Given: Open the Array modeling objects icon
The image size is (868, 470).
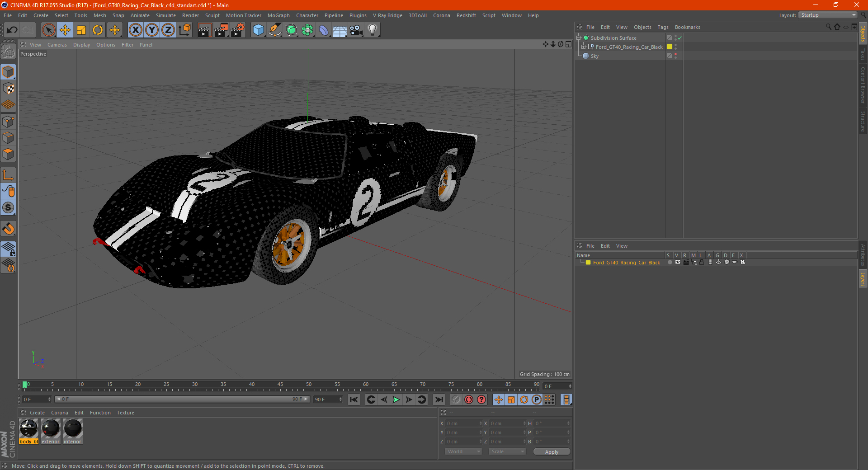Looking at the screenshot, I should pos(308,30).
